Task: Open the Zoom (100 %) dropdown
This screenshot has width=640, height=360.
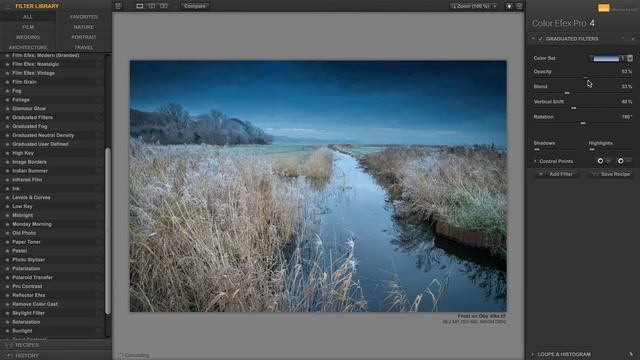Action: (474, 6)
